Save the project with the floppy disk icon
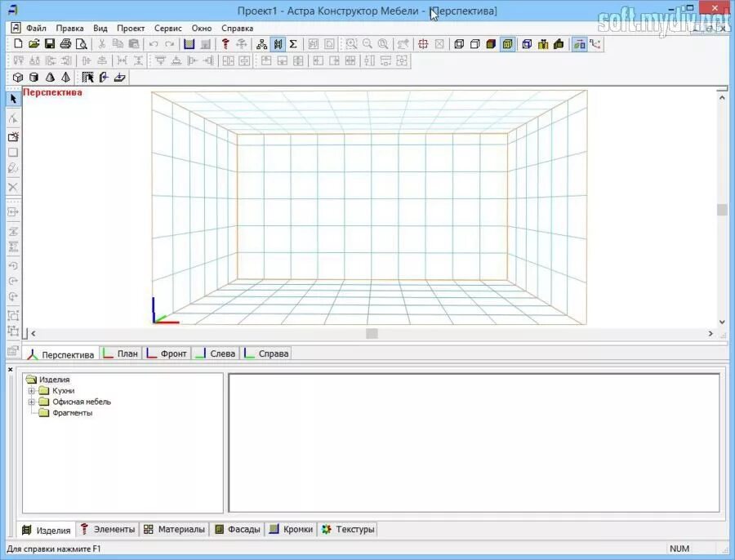This screenshot has height=560, width=735. (50, 44)
